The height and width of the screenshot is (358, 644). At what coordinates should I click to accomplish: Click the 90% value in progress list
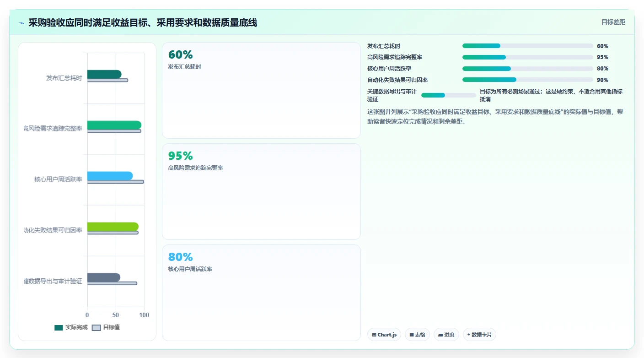[602, 80]
